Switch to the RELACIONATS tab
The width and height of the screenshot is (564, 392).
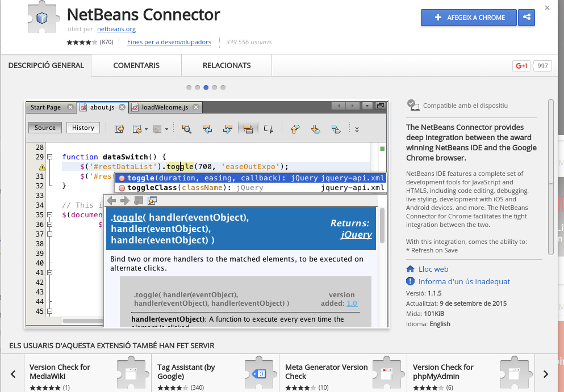point(227,65)
